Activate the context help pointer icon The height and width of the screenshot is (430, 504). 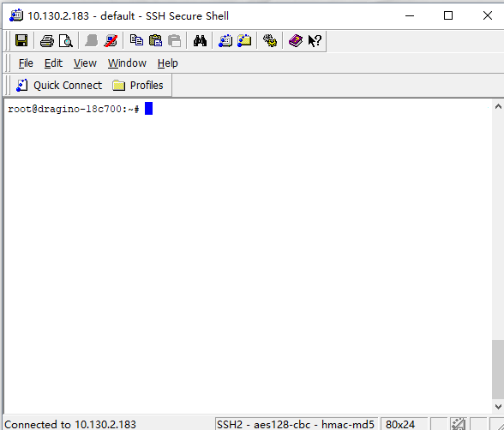[x=315, y=41]
